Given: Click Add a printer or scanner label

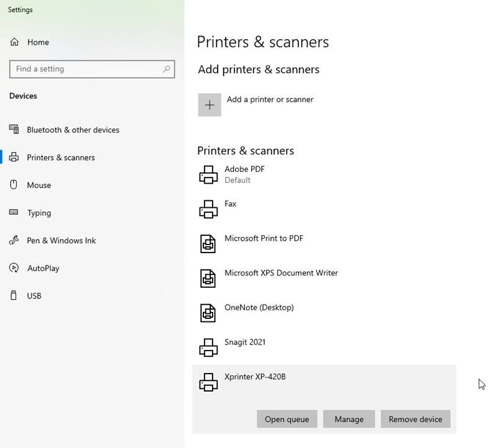Looking at the screenshot, I should click(x=270, y=99).
